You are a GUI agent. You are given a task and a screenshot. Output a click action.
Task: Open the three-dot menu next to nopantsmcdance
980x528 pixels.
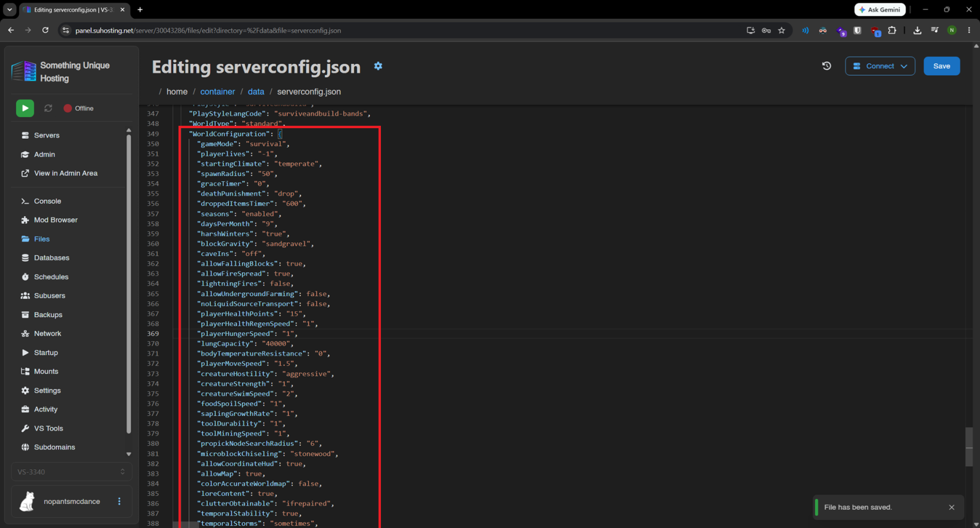pyautogui.click(x=120, y=501)
